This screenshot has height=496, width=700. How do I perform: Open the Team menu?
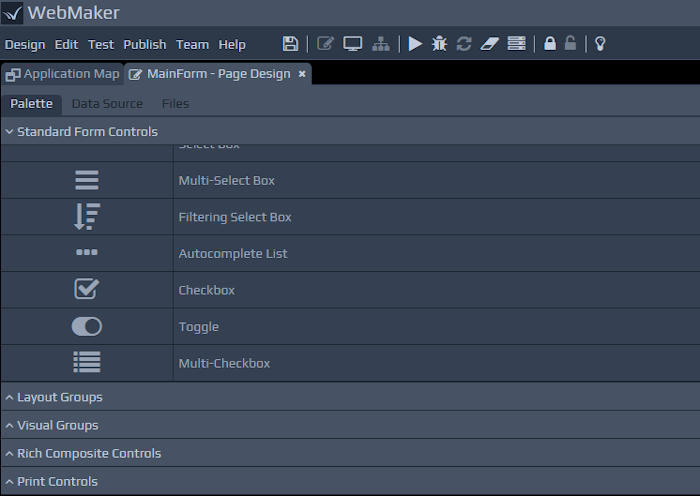pyautogui.click(x=192, y=45)
